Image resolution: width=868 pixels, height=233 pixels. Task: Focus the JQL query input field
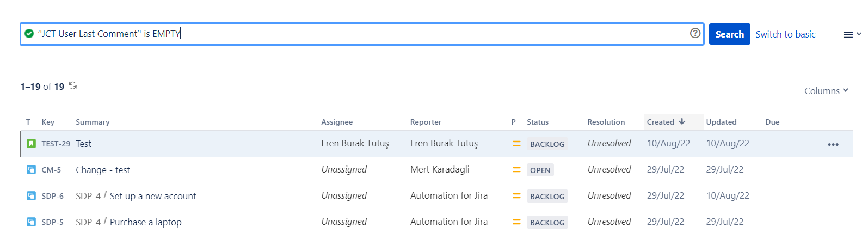(362, 34)
